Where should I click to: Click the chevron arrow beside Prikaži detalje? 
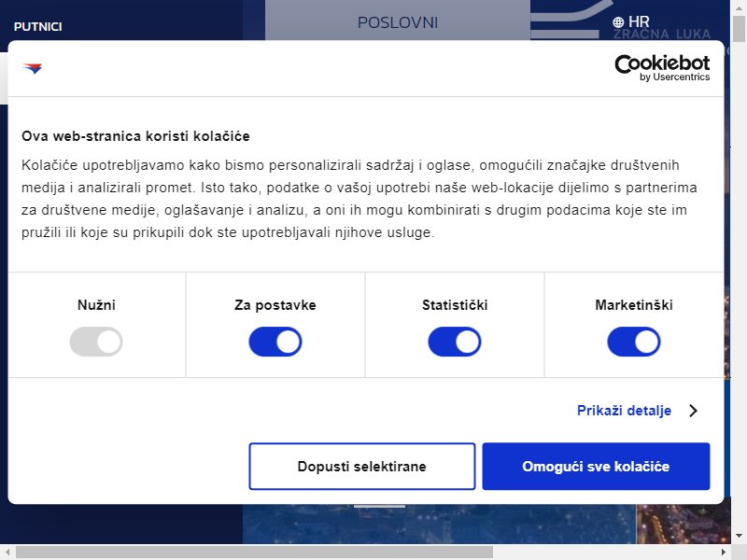click(693, 411)
